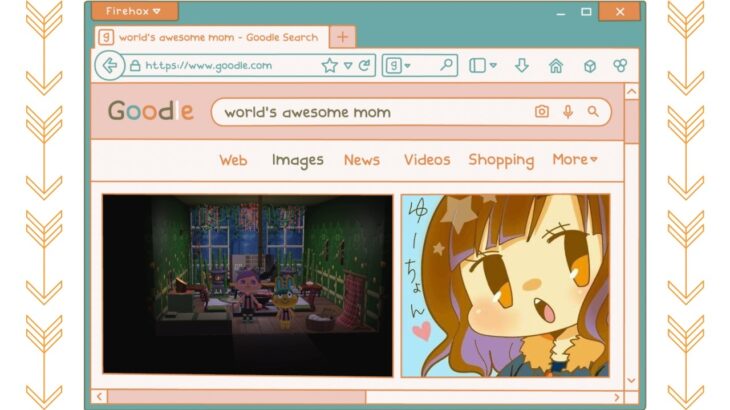Click the vertical scrollbar down arrow

click(631, 381)
